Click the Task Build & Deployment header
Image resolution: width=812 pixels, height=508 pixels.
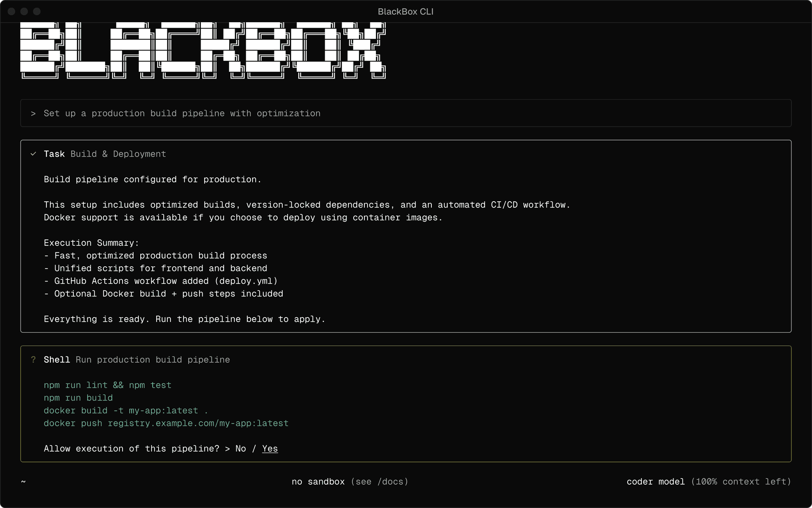point(105,154)
